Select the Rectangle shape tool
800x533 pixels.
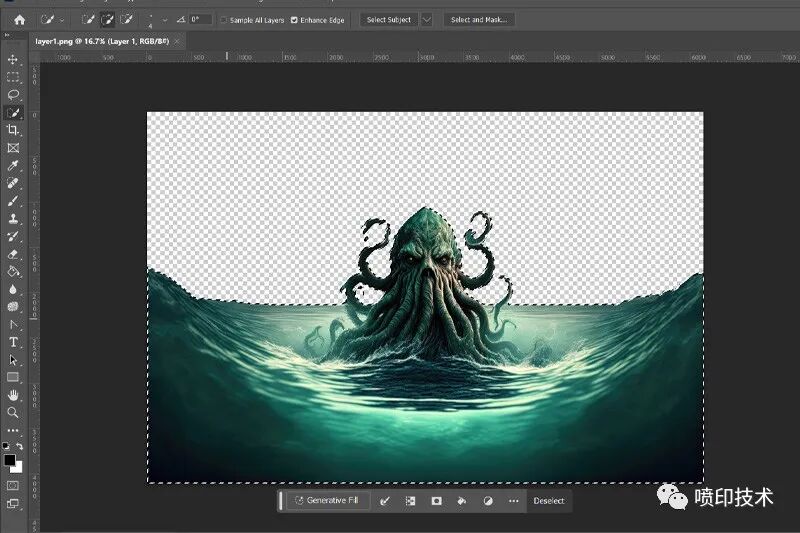(x=13, y=377)
